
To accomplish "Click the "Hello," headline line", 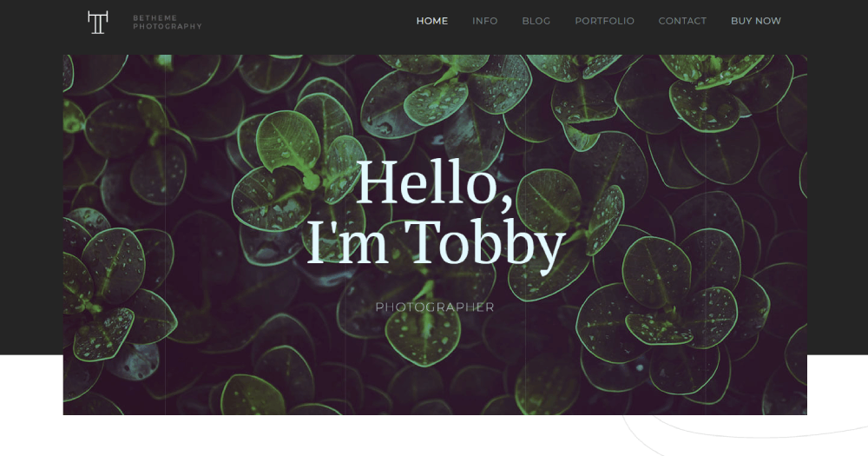I will pyautogui.click(x=434, y=183).
